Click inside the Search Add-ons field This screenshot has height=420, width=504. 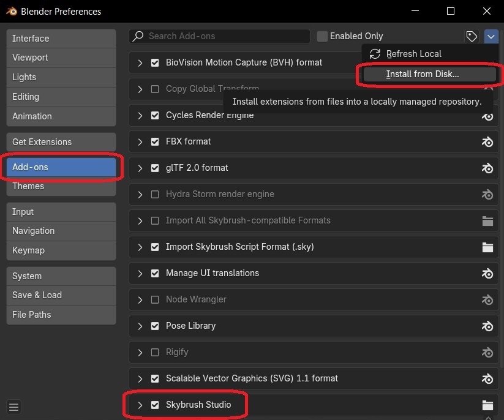click(220, 36)
